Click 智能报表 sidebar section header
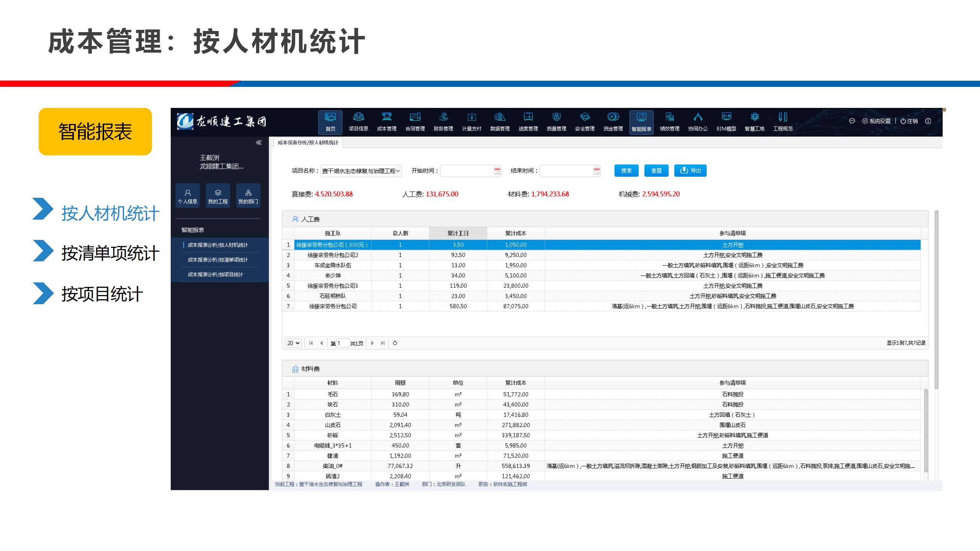This screenshot has width=980, height=551. point(193,230)
